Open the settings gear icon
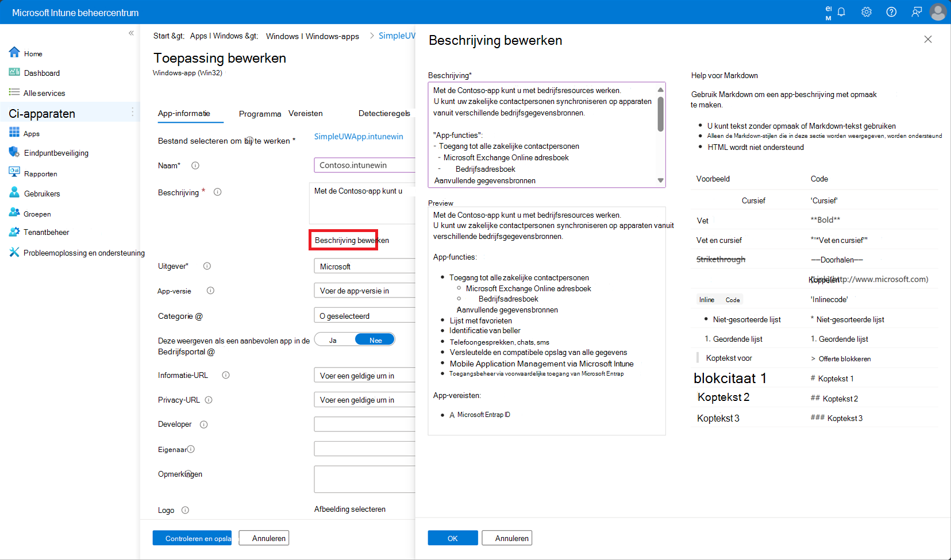Image resolution: width=951 pixels, height=560 pixels. [x=867, y=12]
